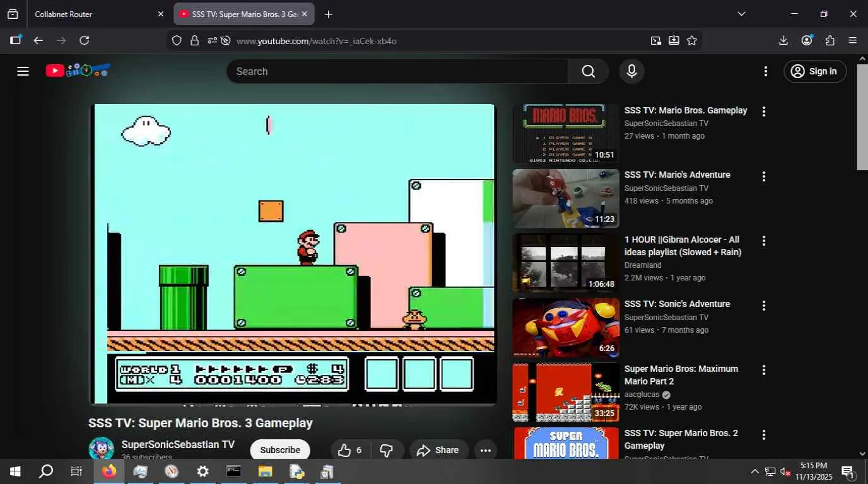Click the Dreamland channel name
The width and height of the screenshot is (868, 484).
tap(643, 265)
